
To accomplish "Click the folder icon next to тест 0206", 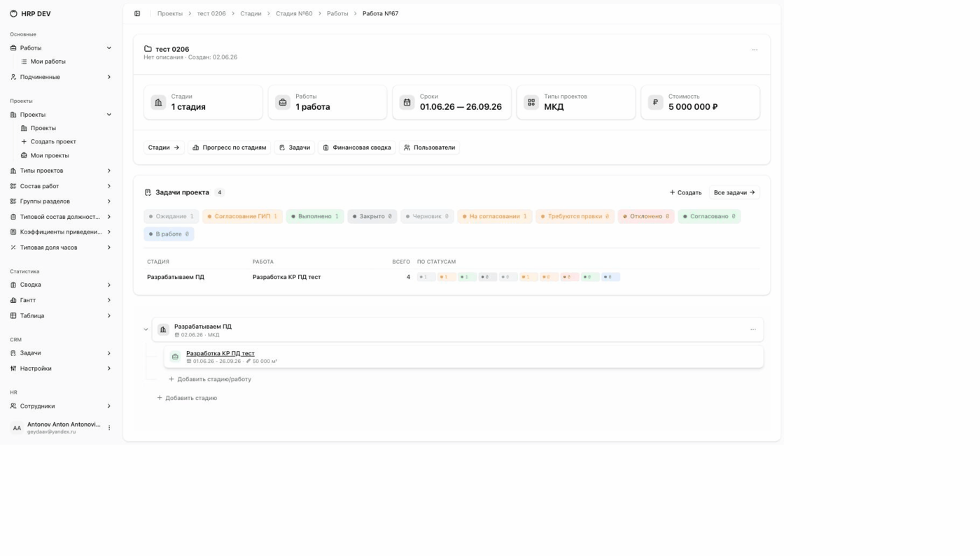I will 148,49.
